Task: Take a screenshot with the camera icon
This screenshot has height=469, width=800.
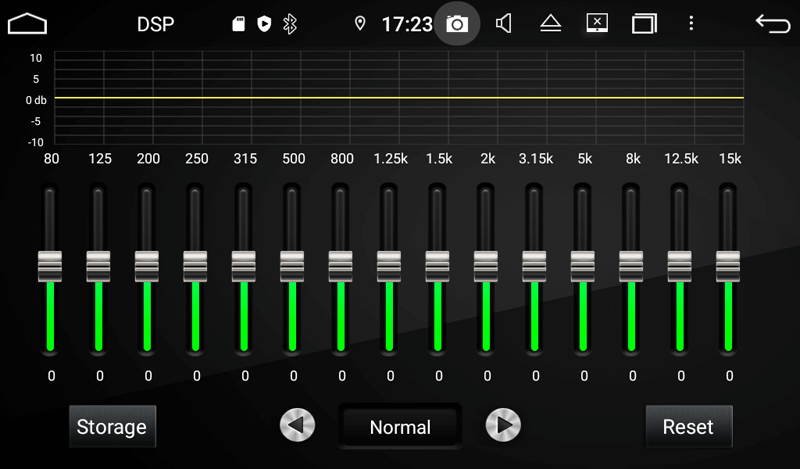Action: 457,23
